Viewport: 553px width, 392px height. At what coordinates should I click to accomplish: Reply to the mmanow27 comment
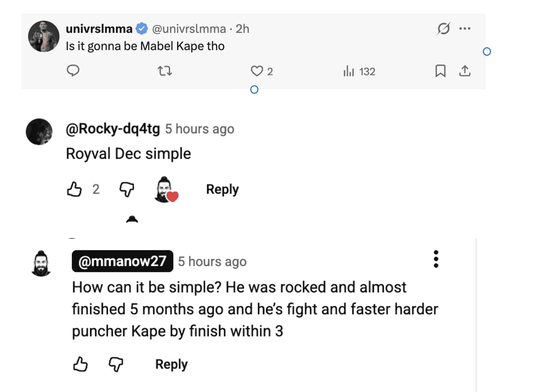[x=171, y=364]
